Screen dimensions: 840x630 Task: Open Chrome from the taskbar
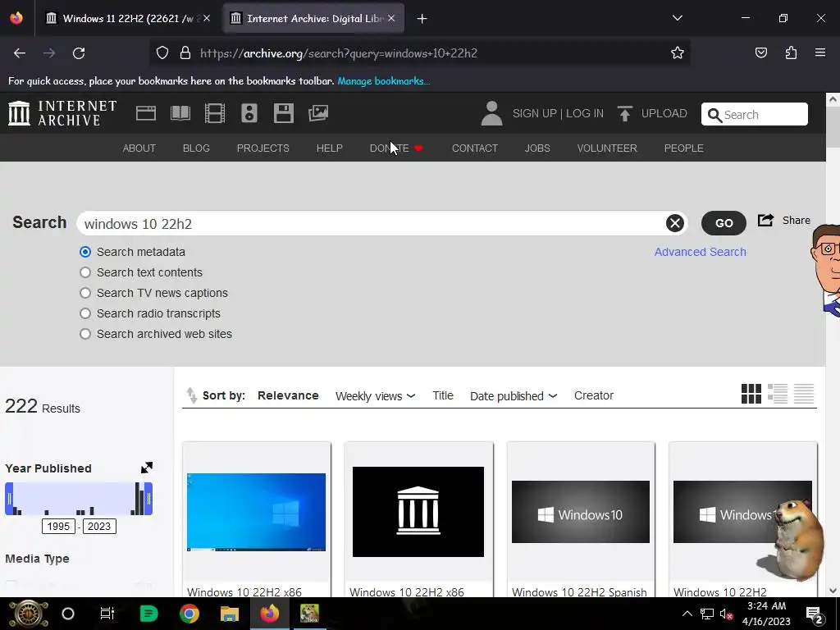pyautogui.click(x=189, y=614)
